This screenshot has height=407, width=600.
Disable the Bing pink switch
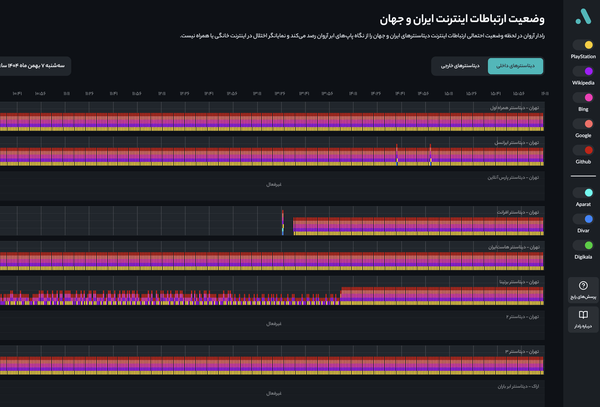click(583, 98)
